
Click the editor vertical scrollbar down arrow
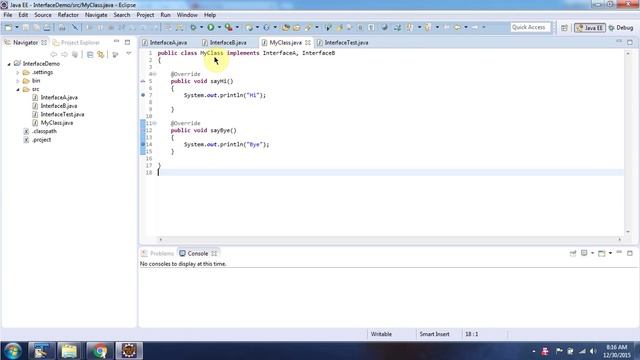click(628, 232)
